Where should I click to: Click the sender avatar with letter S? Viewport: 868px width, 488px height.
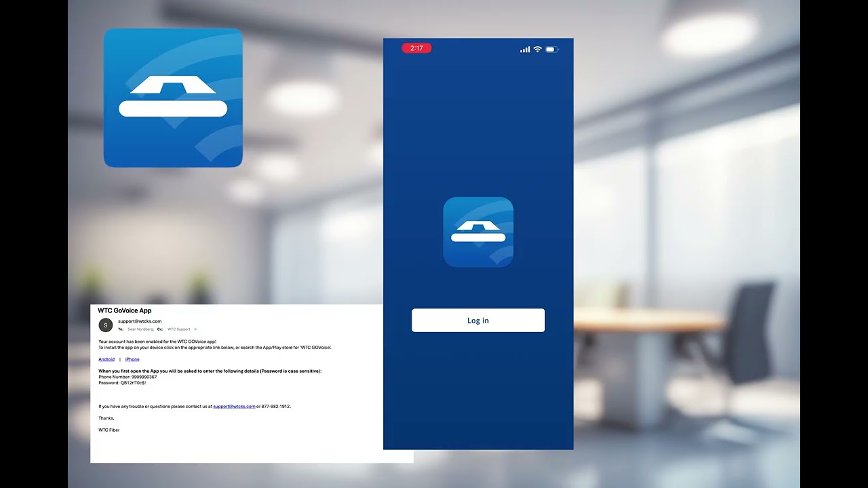click(x=106, y=325)
